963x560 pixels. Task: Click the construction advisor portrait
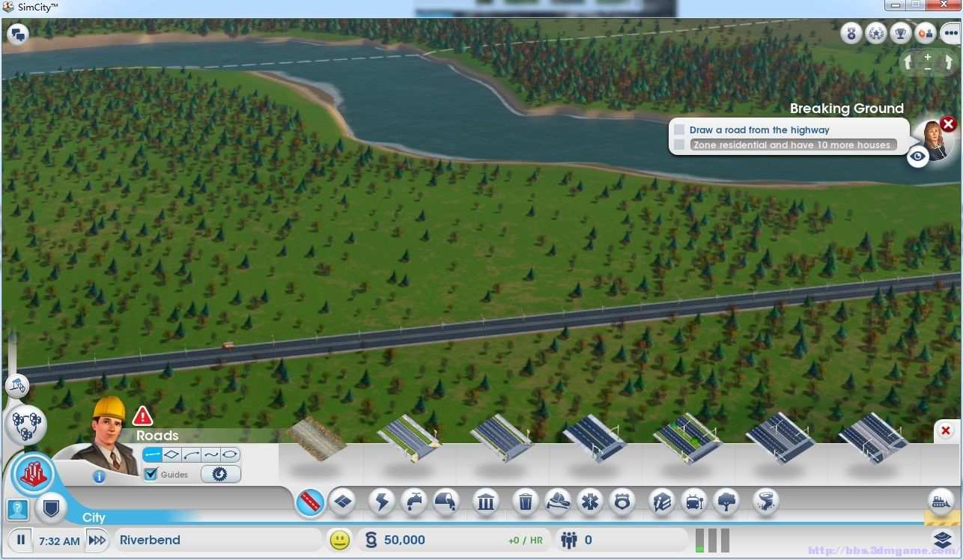click(109, 436)
